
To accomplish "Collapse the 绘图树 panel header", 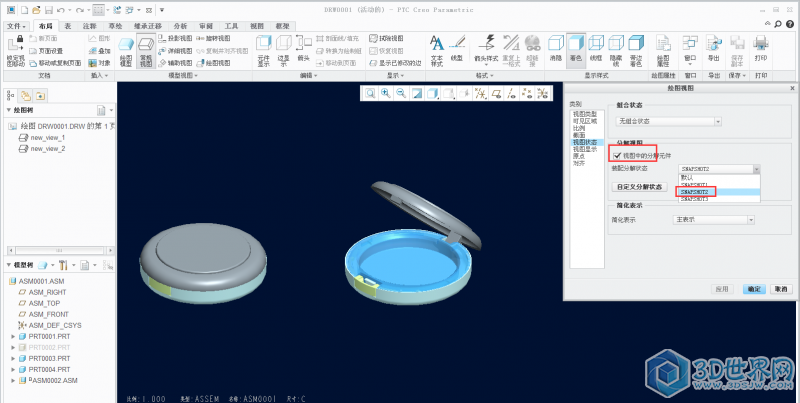I will pyautogui.click(x=9, y=110).
